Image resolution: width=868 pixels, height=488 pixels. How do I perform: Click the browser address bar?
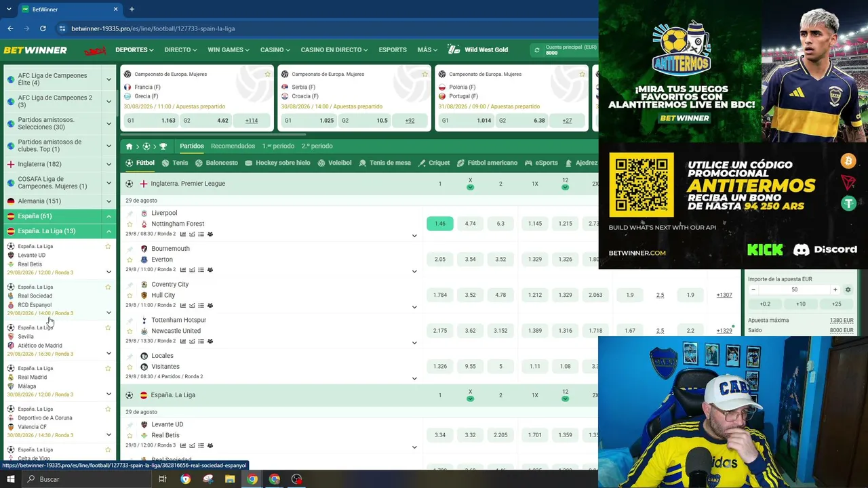325,28
